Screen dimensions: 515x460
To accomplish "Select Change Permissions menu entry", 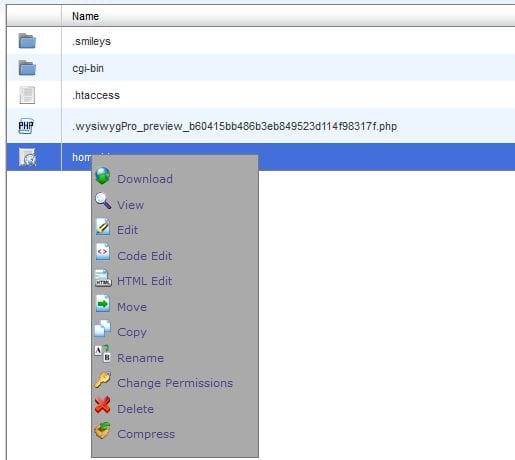I will (175, 383).
